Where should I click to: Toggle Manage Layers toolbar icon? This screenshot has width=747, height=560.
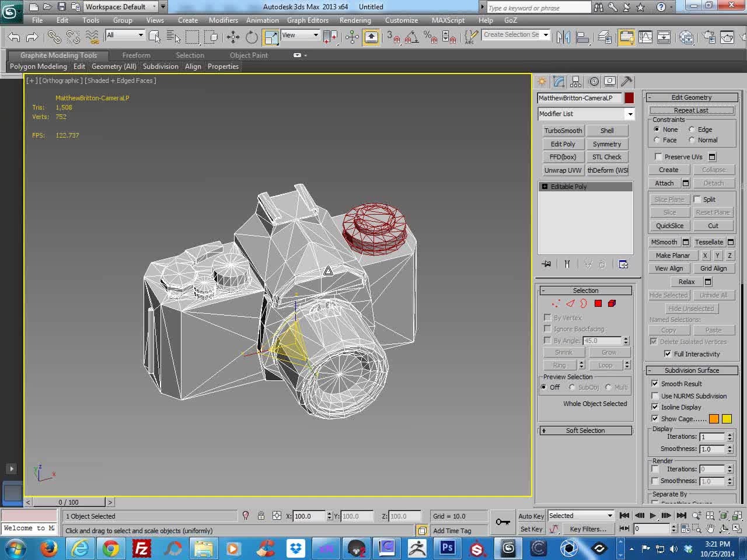605,37
